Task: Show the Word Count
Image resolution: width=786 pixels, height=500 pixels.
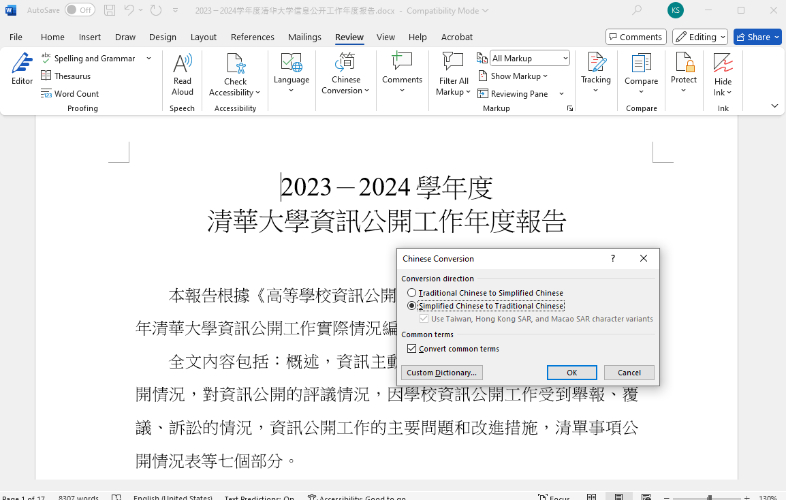Action: coord(70,93)
